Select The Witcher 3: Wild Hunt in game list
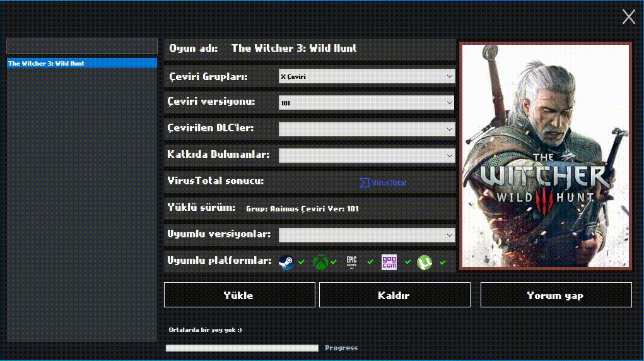This screenshot has height=361, width=644. coord(82,63)
